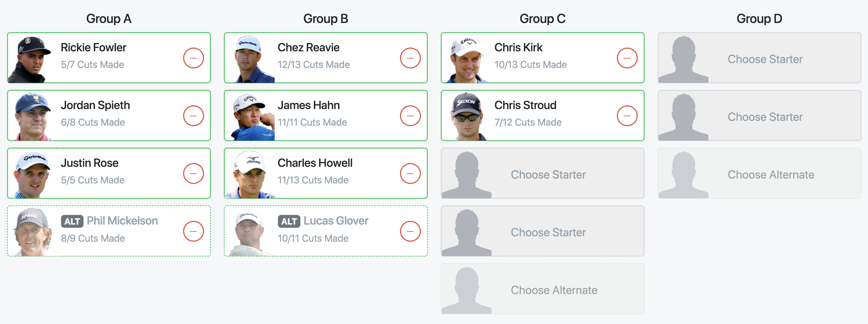Remove alternate Lucas Glover via minus icon

pos(410,231)
